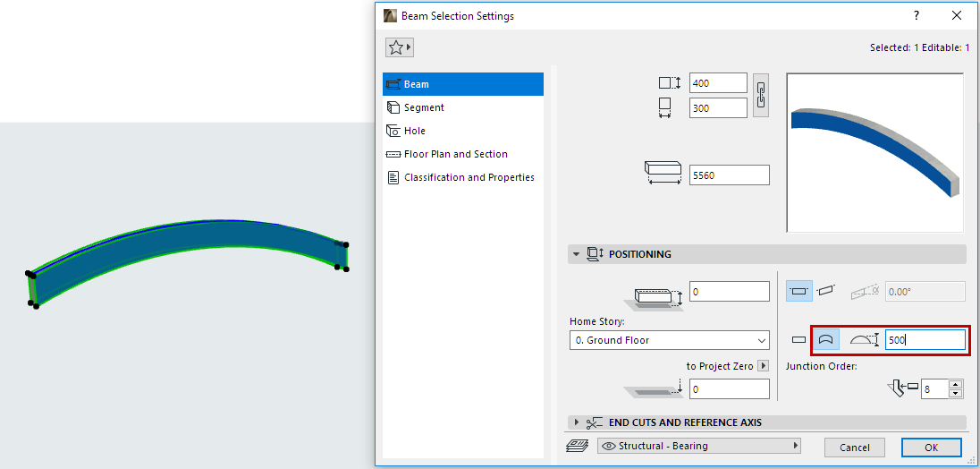Viewport: 980px width, 469px height.
Task: Select the inclined beam option
Action: click(x=826, y=291)
